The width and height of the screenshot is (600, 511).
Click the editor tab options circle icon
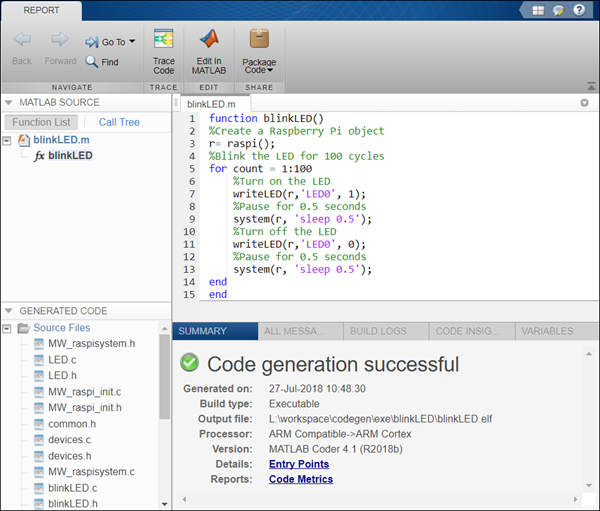coord(584,103)
